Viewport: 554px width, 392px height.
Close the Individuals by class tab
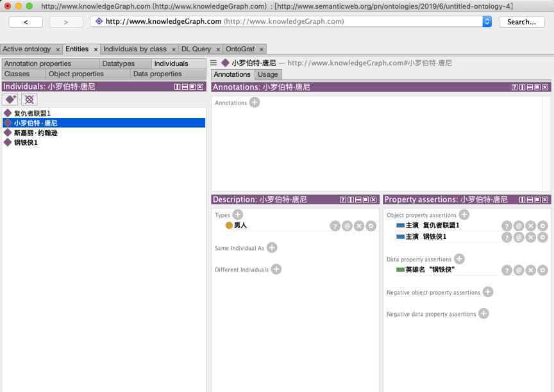174,49
